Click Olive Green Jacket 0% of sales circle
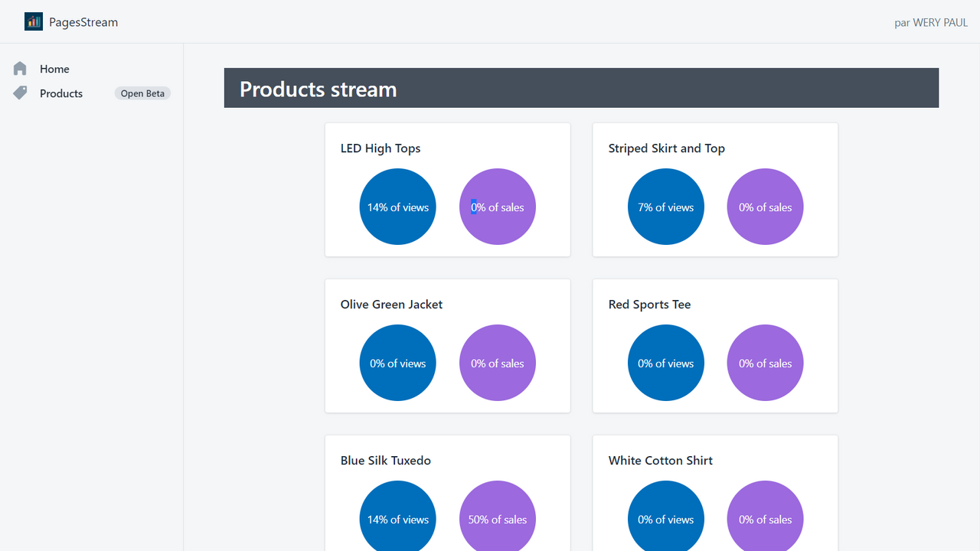 (498, 363)
